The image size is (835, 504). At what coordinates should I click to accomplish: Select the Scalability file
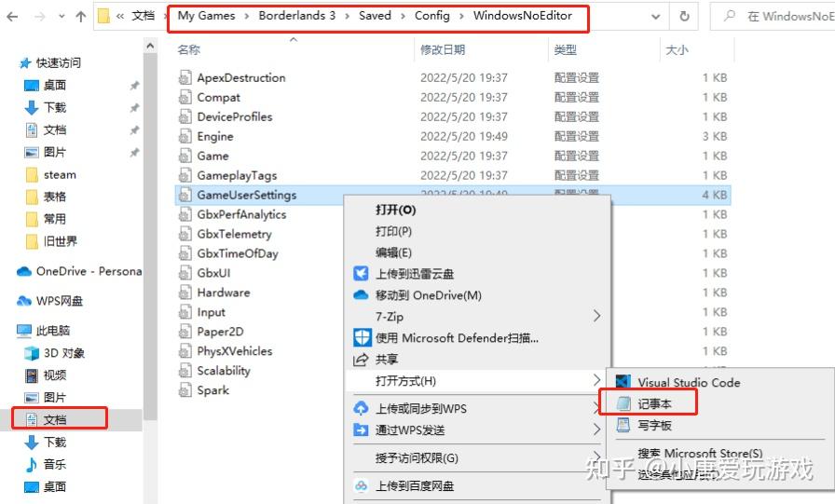click(223, 371)
